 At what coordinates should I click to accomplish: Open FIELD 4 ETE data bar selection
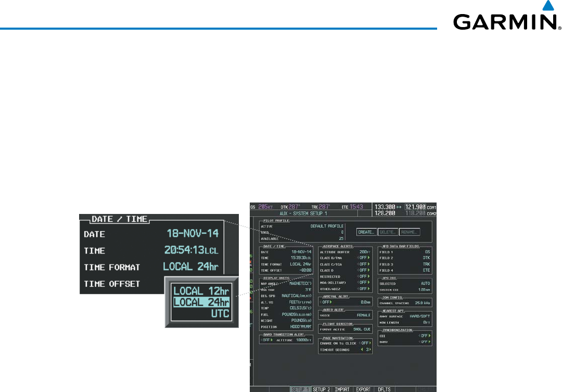coord(426,270)
